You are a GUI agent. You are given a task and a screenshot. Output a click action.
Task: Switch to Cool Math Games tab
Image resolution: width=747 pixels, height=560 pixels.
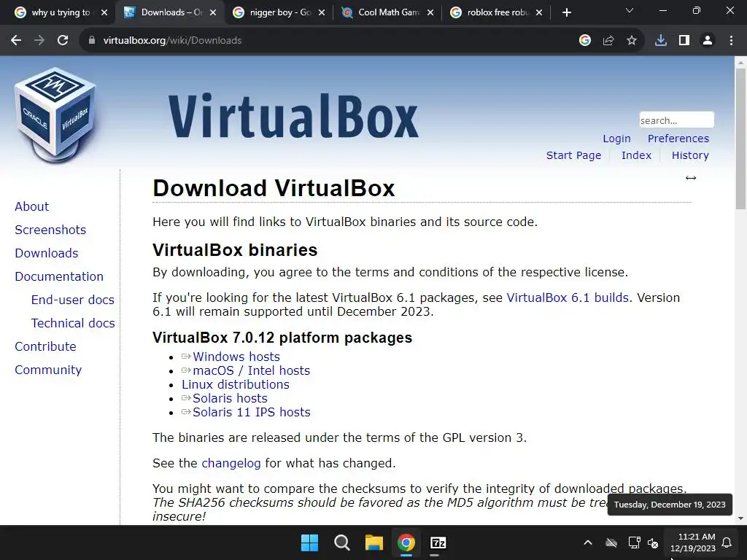388,13
